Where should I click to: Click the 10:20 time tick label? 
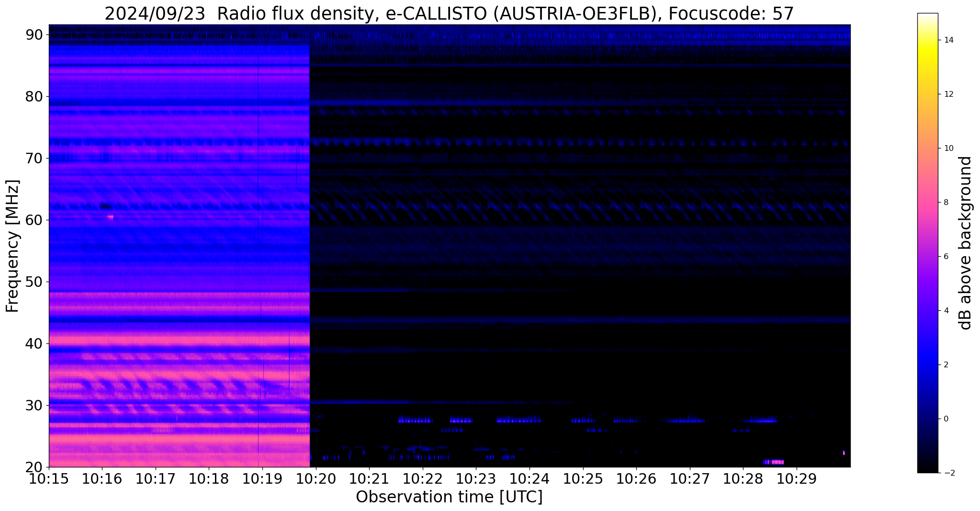(x=316, y=478)
